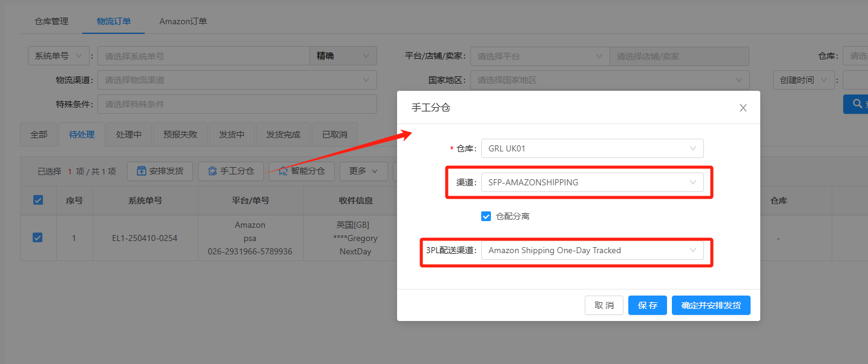Select the 发货完成 status tab
The width and height of the screenshot is (868, 364).
[x=283, y=134]
